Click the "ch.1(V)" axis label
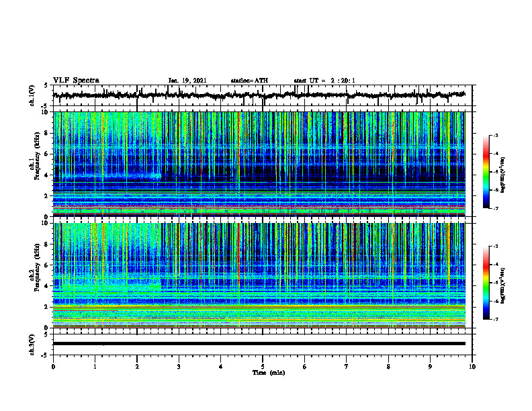This screenshot has height=411, width=532. pos(32,95)
